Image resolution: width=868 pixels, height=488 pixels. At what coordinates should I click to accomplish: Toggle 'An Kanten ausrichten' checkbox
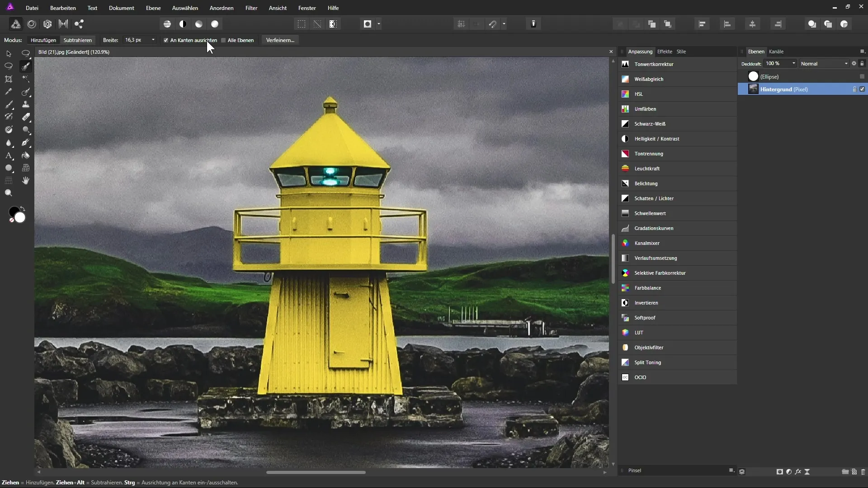click(x=166, y=40)
